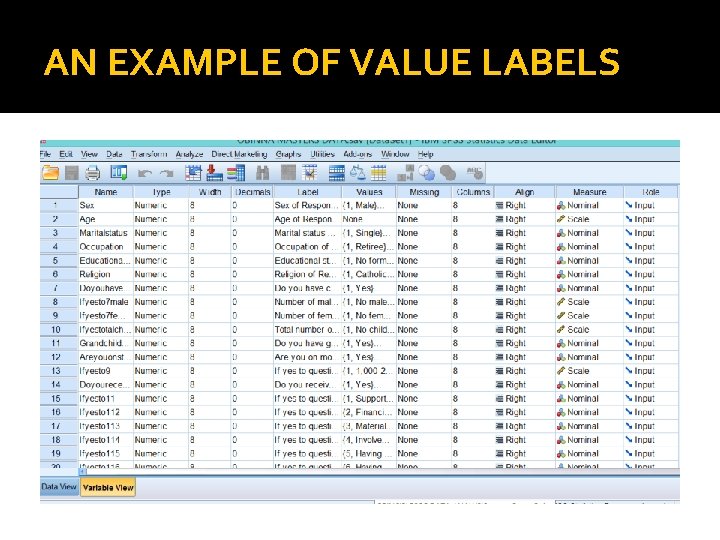Open the Utilities menu

pyautogui.click(x=322, y=154)
